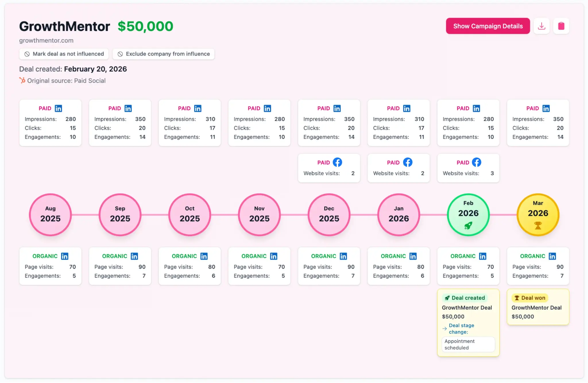This screenshot has width=588, height=383.
Task: Click LinkedIn icon in Dec 2025 organic card
Action: pyautogui.click(x=343, y=256)
